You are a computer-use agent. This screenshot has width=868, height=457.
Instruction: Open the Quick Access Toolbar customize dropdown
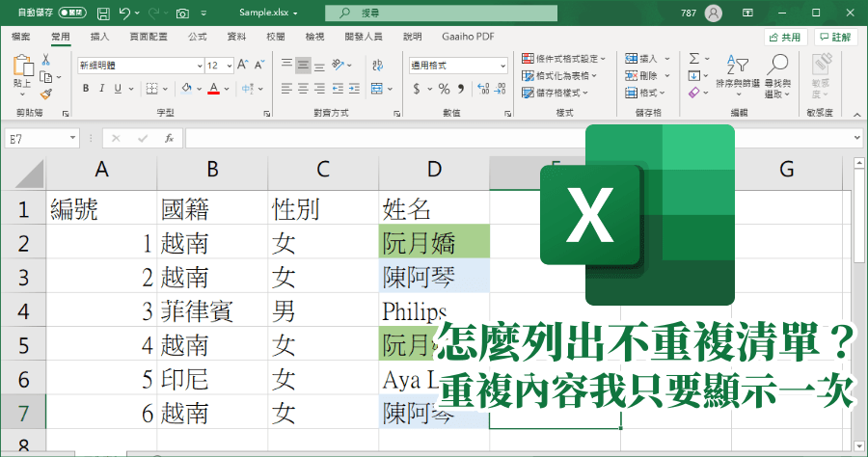coord(203,13)
